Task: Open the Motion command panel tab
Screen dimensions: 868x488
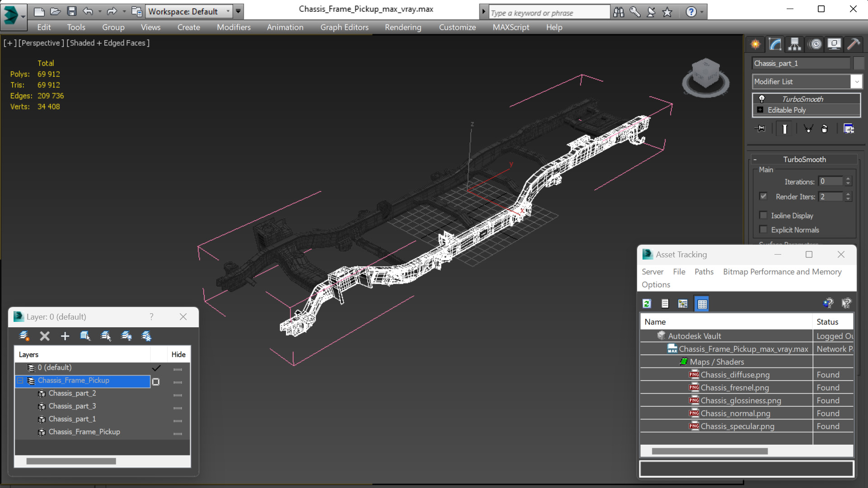Action: tap(815, 44)
